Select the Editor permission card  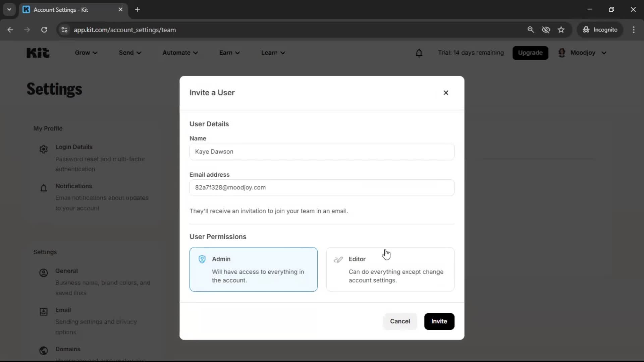pyautogui.click(x=390, y=269)
